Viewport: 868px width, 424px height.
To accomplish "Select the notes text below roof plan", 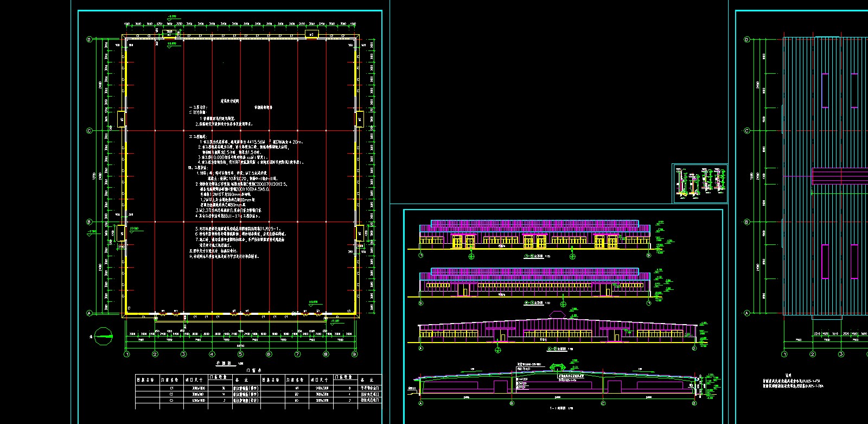I will pos(793,384).
